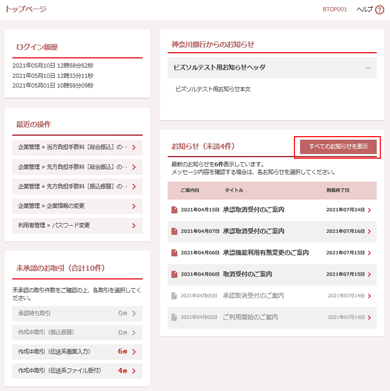The width and height of the screenshot is (390, 391).
Task: Click arrow beside 作成中取引（振込振替） 0件
Action: pos(134,332)
